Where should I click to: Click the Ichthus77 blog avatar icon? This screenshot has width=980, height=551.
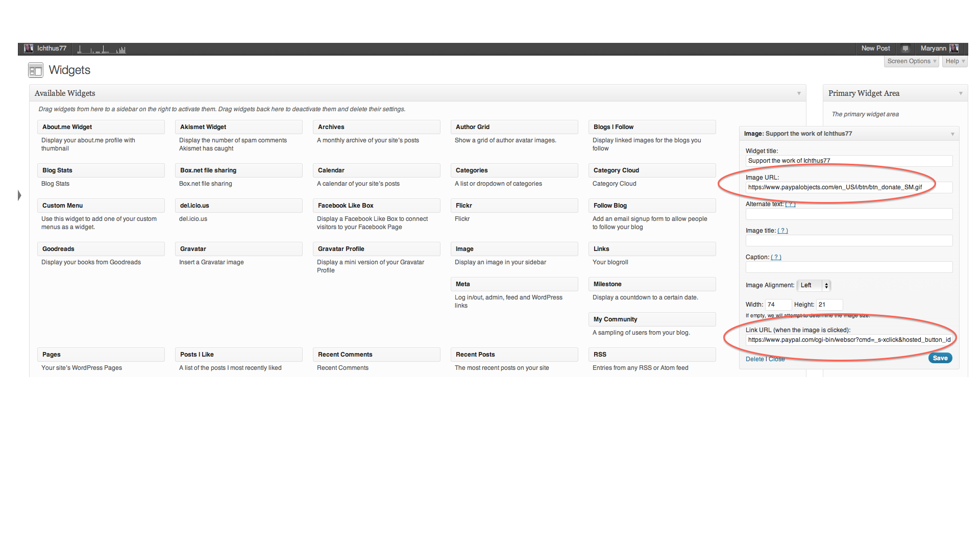pos(29,48)
